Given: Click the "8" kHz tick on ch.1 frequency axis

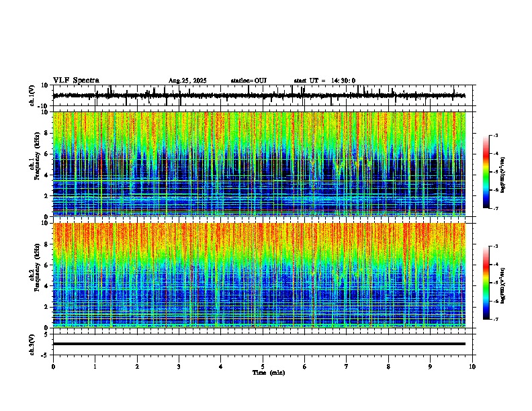Looking at the screenshot, I should tap(47, 133).
